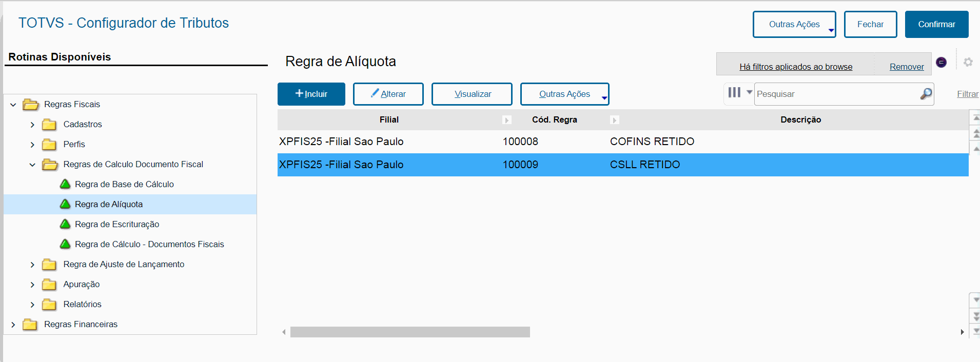Expand the Cadastros folder
The width and height of the screenshot is (980, 362).
coord(32,125)
